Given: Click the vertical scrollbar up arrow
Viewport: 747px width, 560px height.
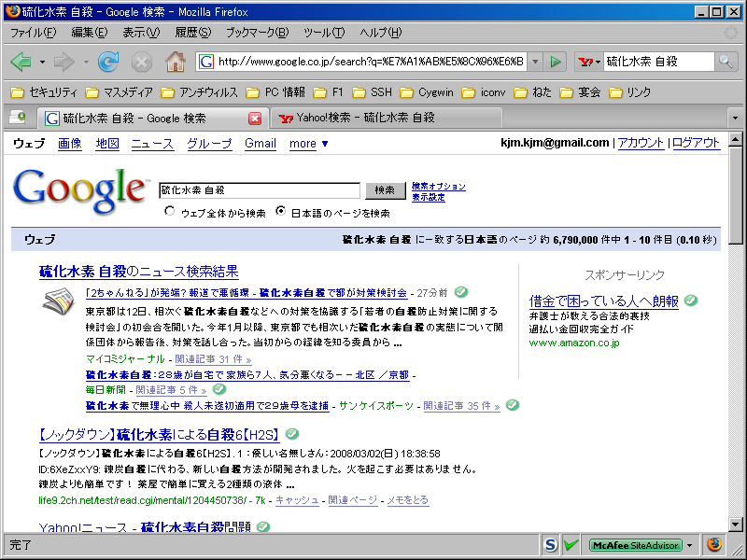Looking at the screenshot, I should 736,139.
